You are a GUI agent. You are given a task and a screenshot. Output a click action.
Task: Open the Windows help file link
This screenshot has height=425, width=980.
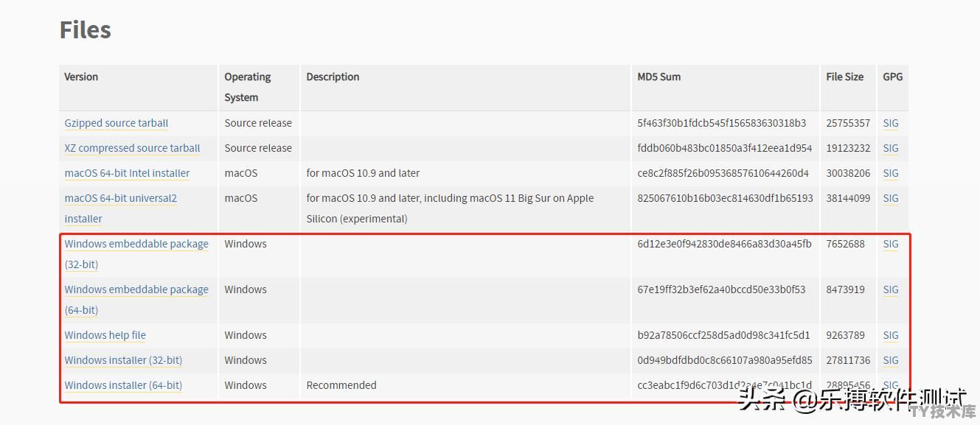tap(105, 335)
